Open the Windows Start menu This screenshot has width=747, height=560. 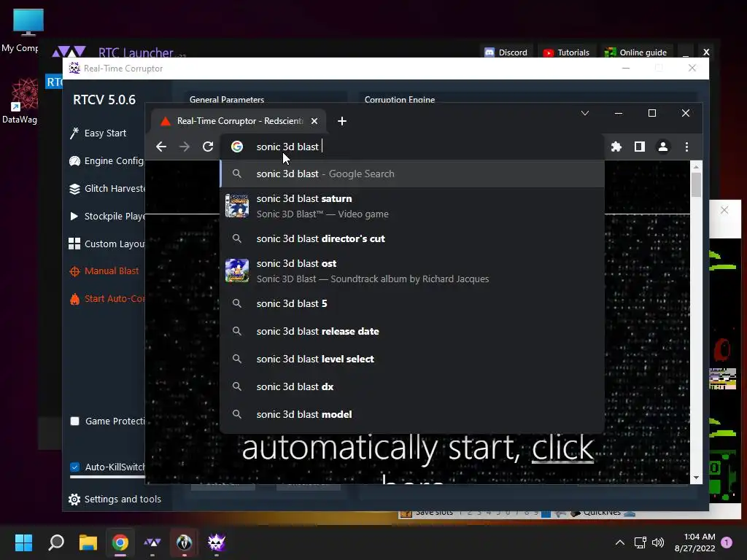(23, 542)
